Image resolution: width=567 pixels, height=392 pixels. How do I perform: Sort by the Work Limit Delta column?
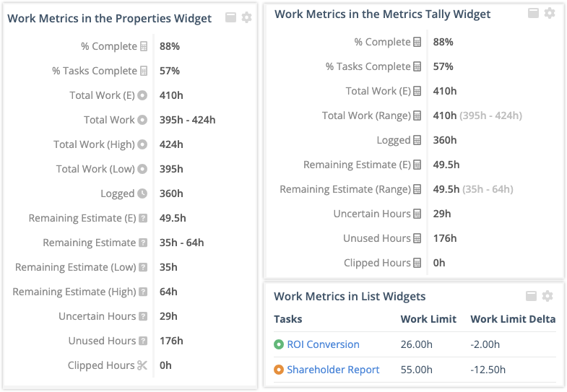[513, 319]
